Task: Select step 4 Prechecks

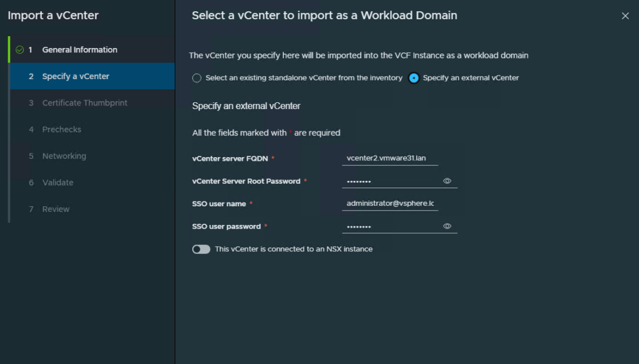Action: pos(61,130)
